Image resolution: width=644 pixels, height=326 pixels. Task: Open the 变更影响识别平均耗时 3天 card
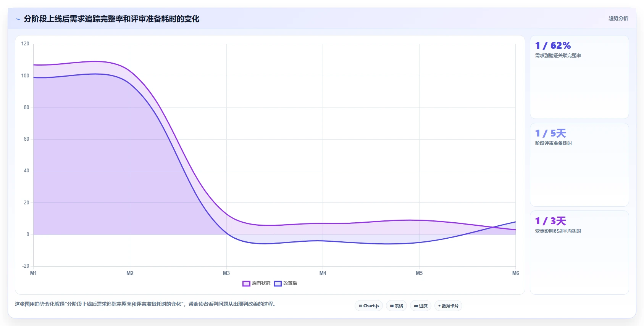coord(579,252)
